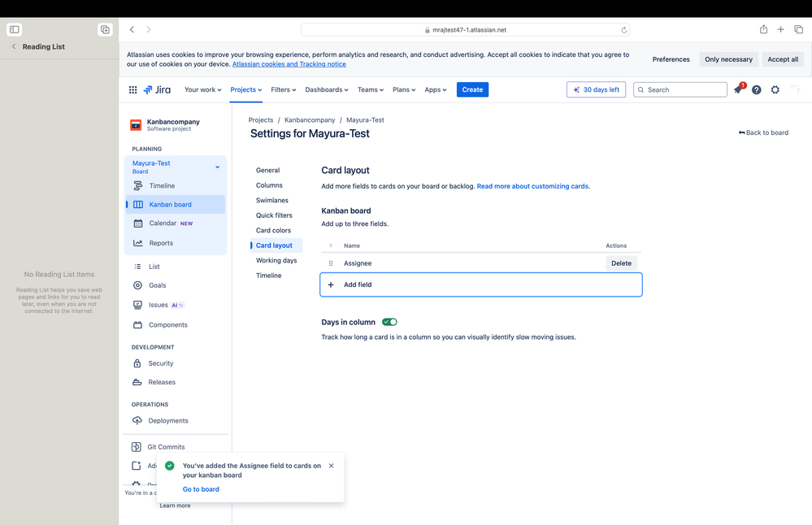Open Read more about customizing cards link
Viewport: 812px width, 525px height.
click(532, 186)
